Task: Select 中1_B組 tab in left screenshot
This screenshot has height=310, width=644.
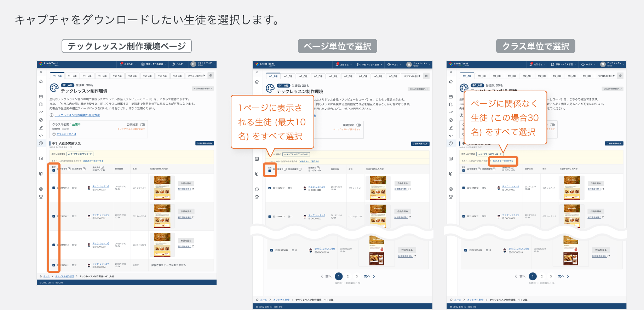Action: 72,76
